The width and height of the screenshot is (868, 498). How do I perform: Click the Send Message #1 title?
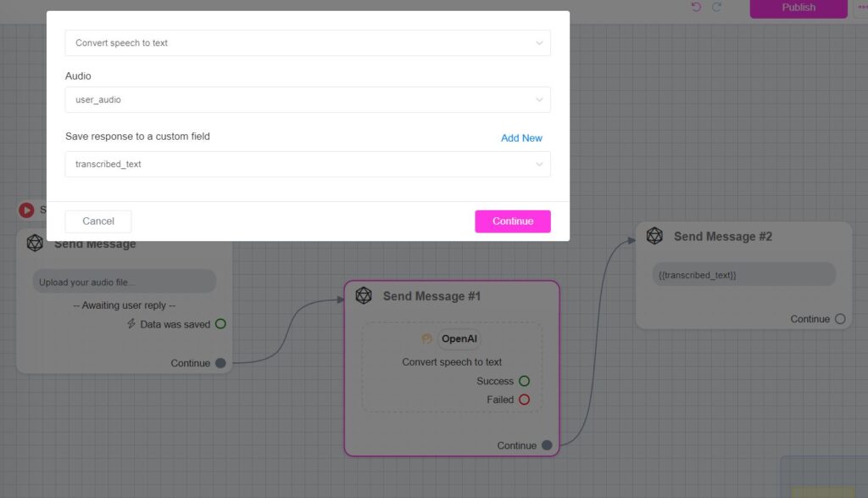pyautogui.click(x=431, y=296)
